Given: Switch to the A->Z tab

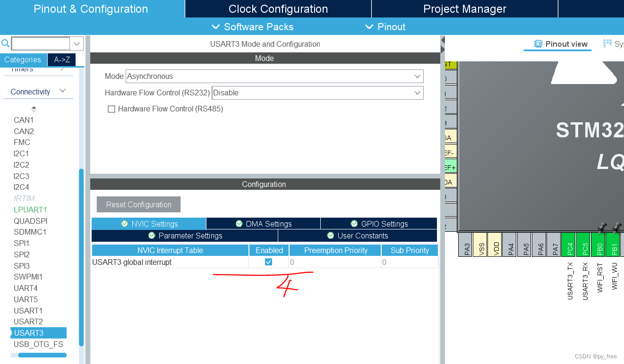Looking at the screenshot, I should 62,59.
